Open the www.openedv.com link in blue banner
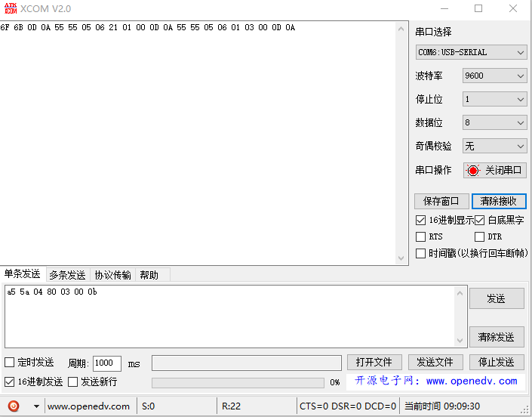532x417 pixels. (472, 381)
